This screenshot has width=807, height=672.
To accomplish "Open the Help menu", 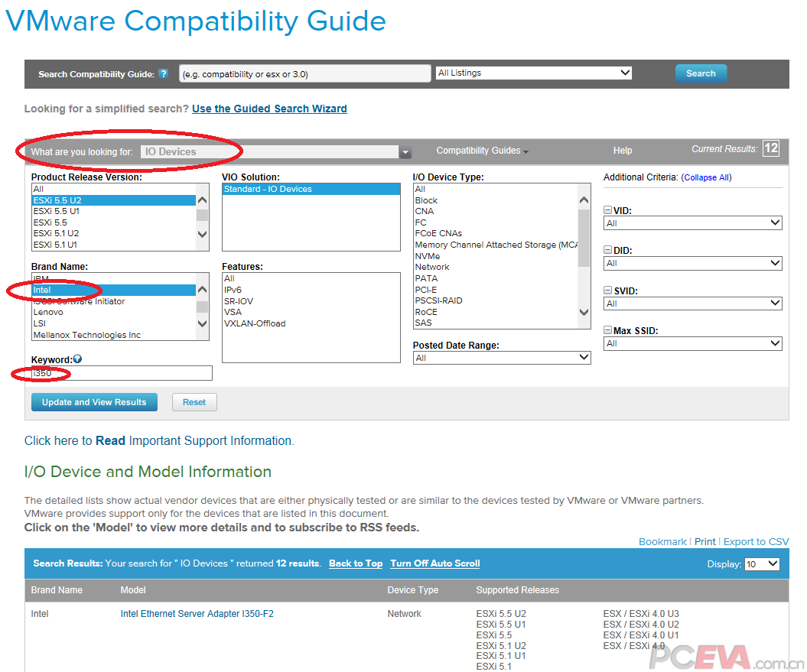I will click(x=622, y=151).
